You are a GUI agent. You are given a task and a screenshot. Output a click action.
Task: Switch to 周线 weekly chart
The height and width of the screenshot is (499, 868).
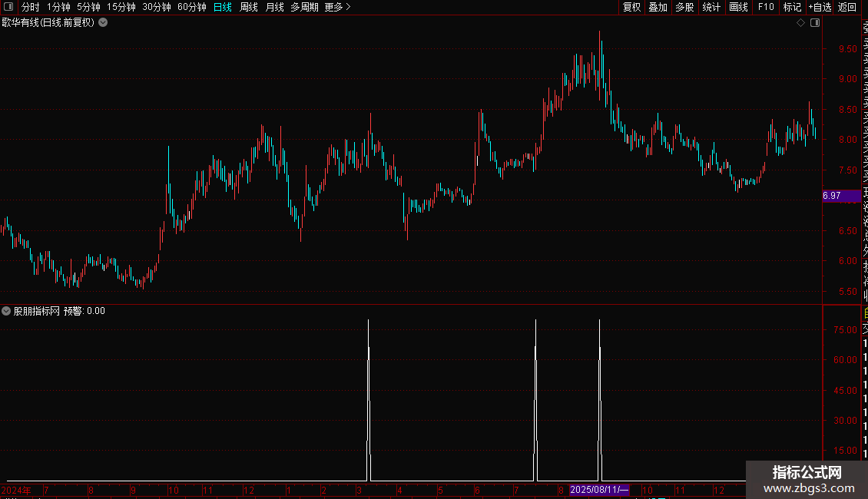coord(249,7)
